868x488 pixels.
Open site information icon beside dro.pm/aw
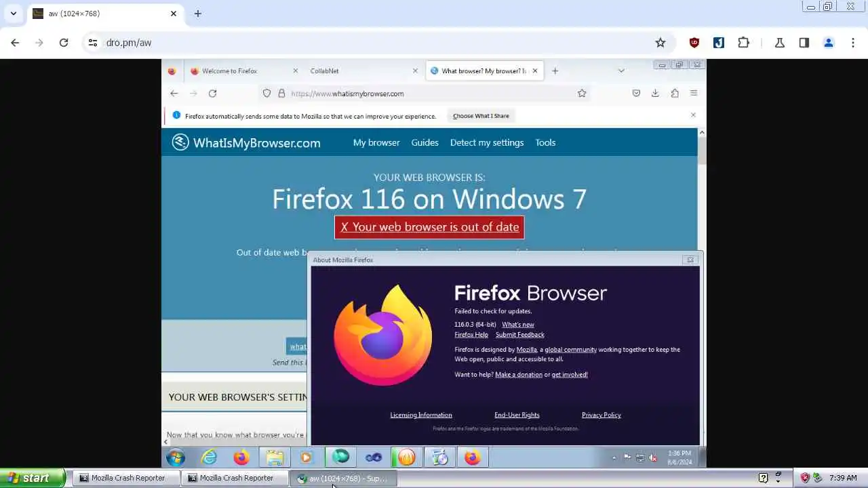click(93, 43)
